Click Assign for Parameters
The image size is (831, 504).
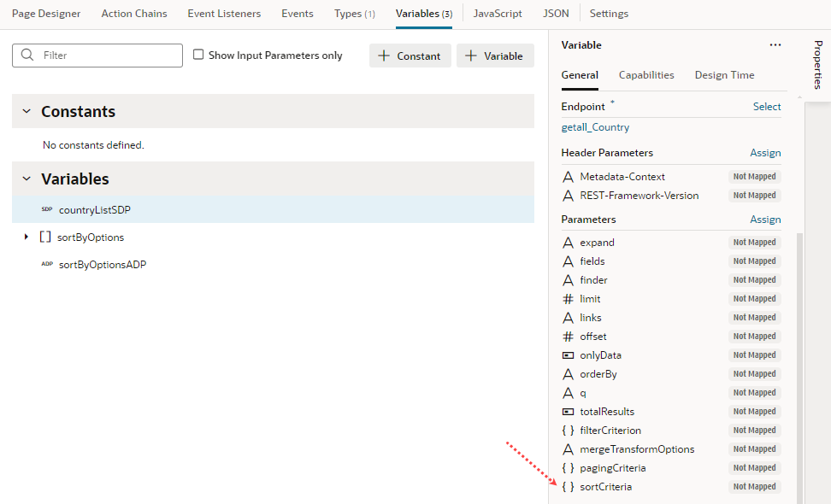click(765, 220)
